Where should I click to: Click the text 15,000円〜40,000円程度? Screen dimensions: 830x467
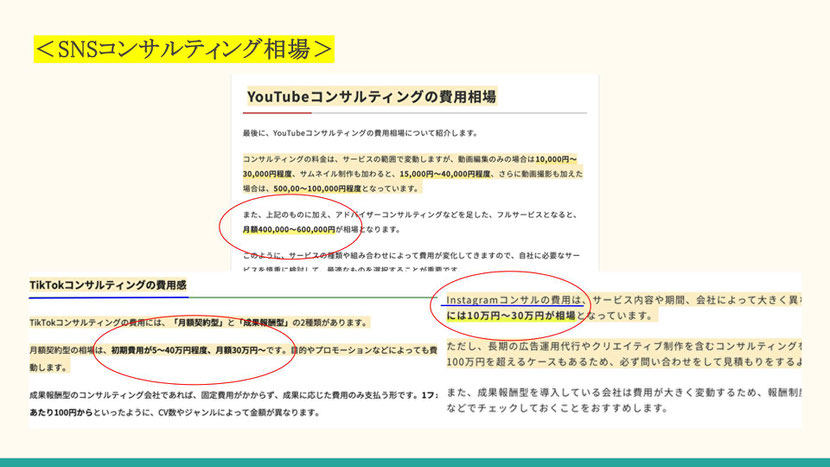(x=445, y=174)
